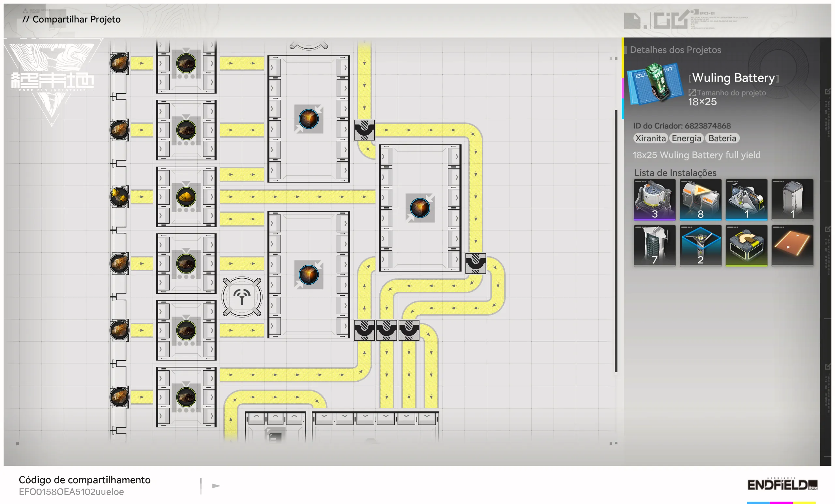
Task: Click the Energia tag
Action: tap(686, 138)
